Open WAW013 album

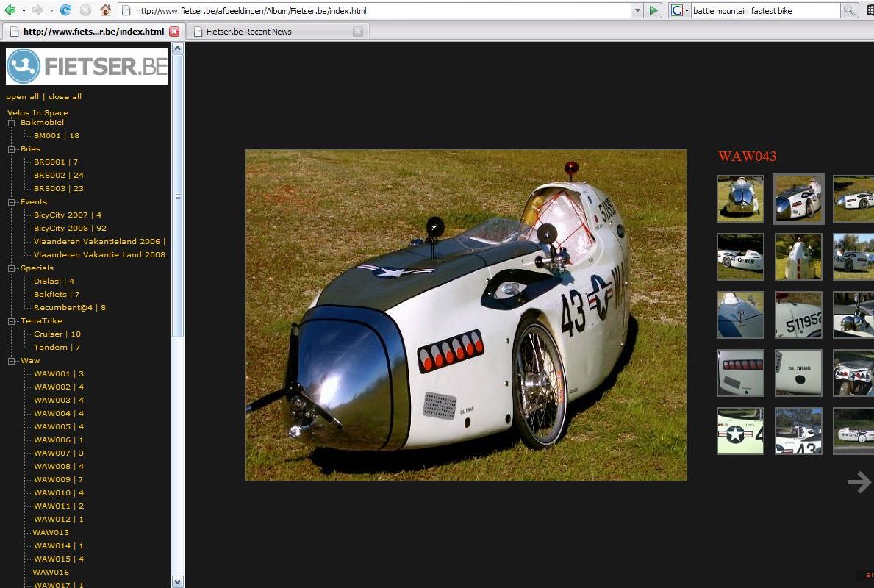click(51, 533)
